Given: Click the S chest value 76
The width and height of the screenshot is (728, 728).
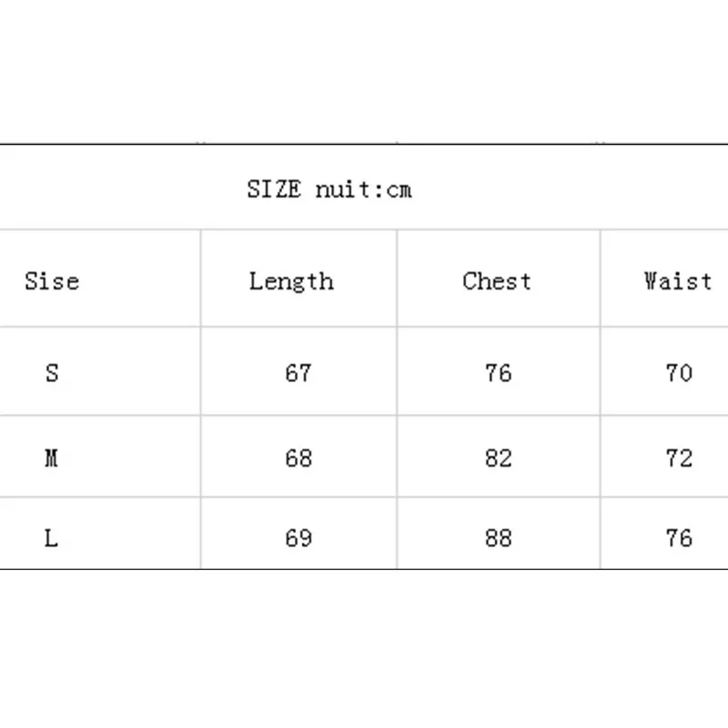Looking at the screenshot, I should [x=498, y=373].
